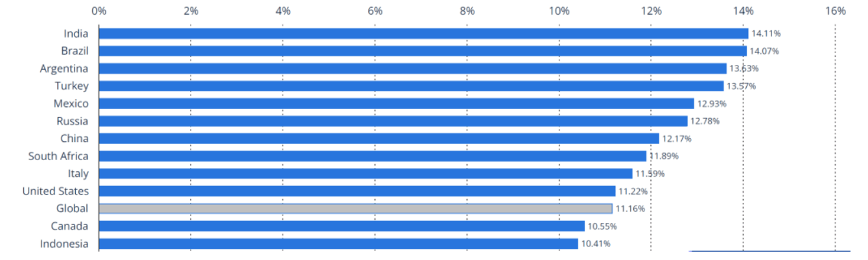Click the 12.93% value label
868x260 pixels.
[x=712, y=104]
